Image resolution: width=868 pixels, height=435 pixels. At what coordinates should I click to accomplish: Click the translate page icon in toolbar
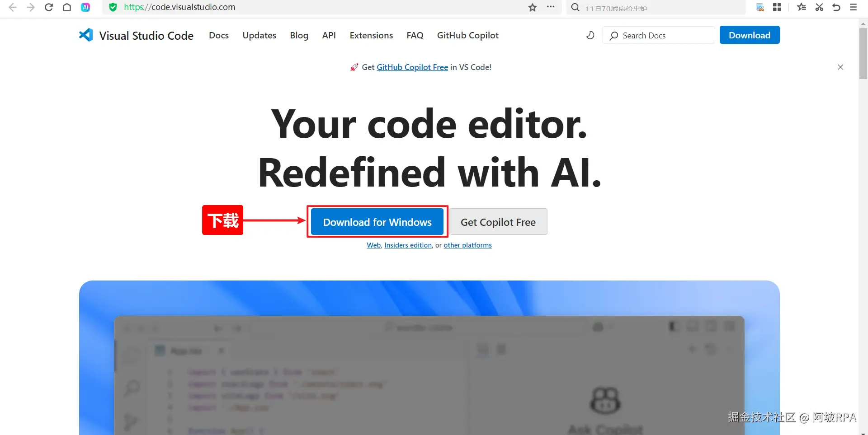(x=760, y=7)
